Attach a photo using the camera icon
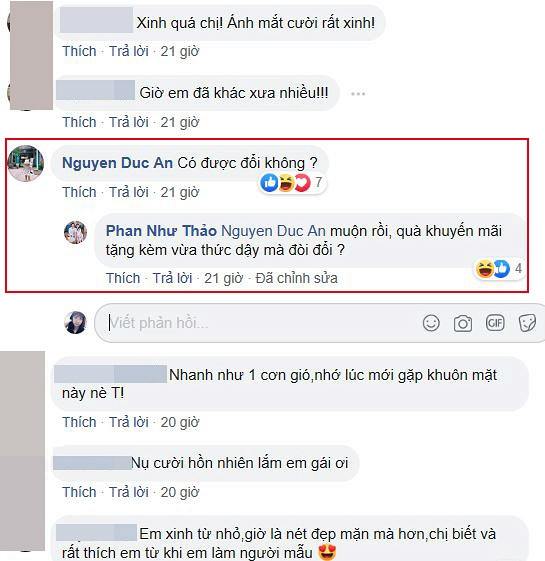Screen dimensions: 545x561 point(463,323)
